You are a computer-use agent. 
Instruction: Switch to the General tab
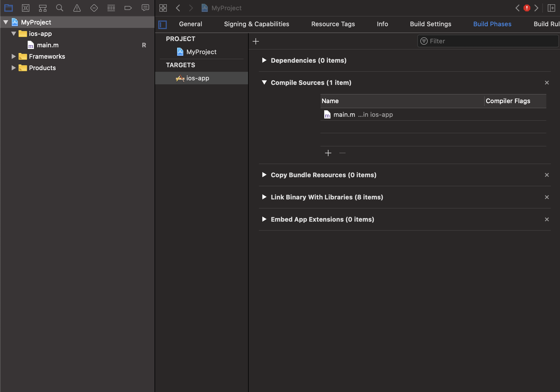(x=190, y=24)
